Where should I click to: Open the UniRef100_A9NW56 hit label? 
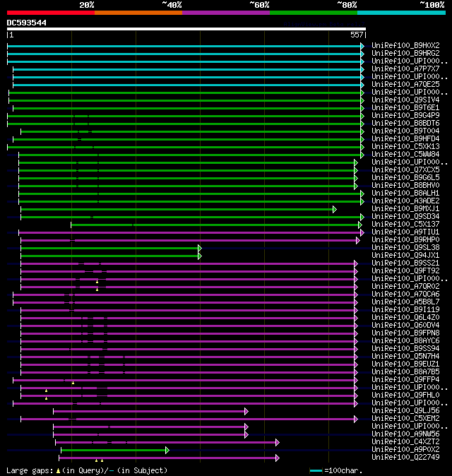[x=405, y=434]
